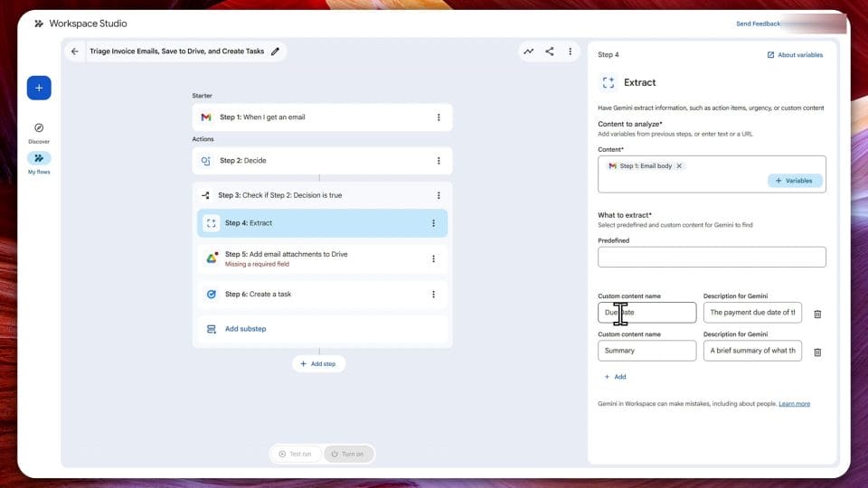
Task: Click the Extract panel heading icon
Action: point(609,82)
